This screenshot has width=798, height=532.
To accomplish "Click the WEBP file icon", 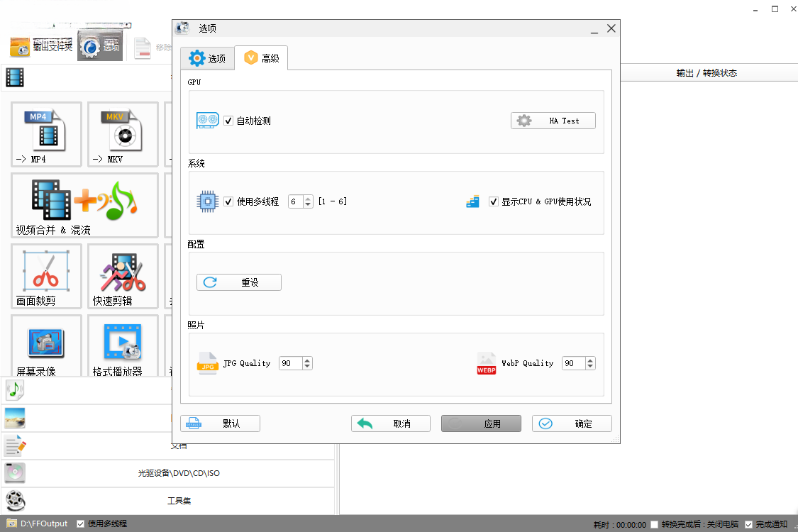I will (486, 363).
